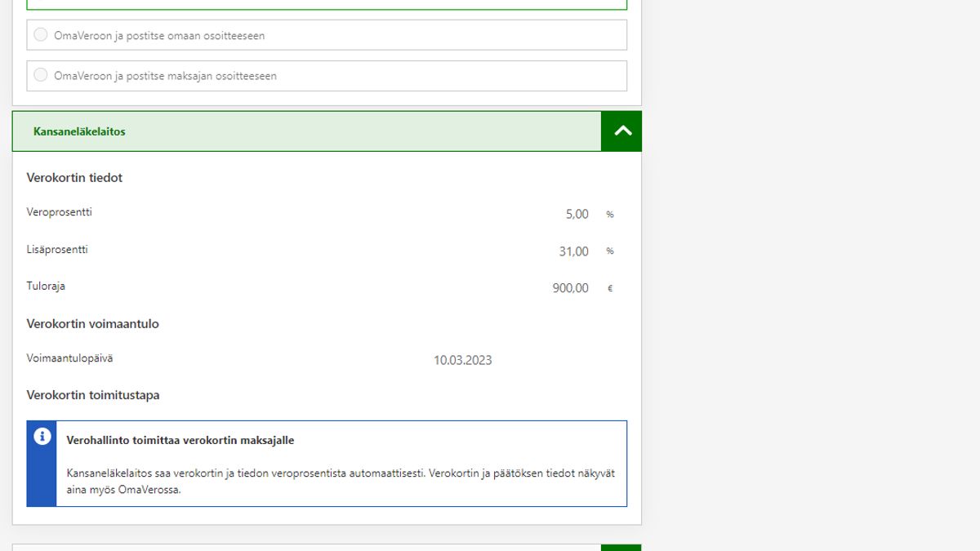Click the Tuloraja field label
Image resolution: width=980 pixels, height=551 pixels.
pos(46,287)
